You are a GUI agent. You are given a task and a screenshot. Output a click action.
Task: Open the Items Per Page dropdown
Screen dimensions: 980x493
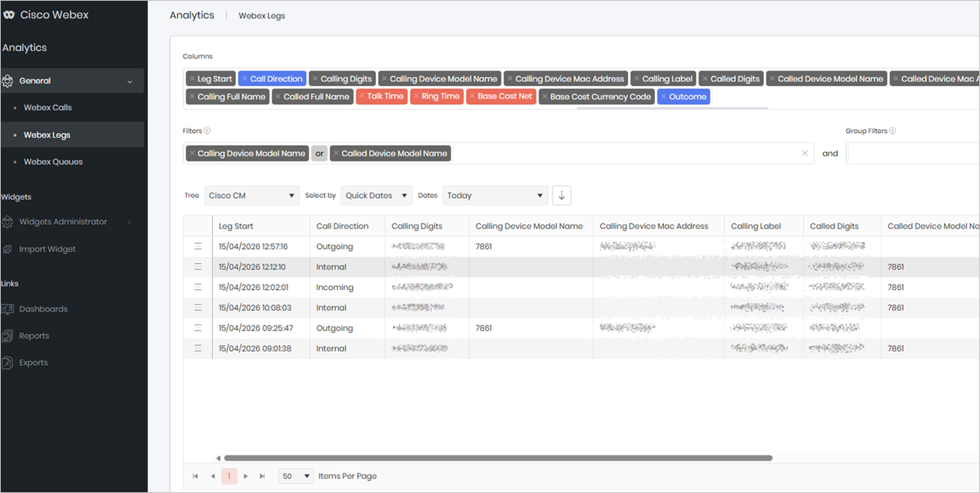click(x=296, y=476)
